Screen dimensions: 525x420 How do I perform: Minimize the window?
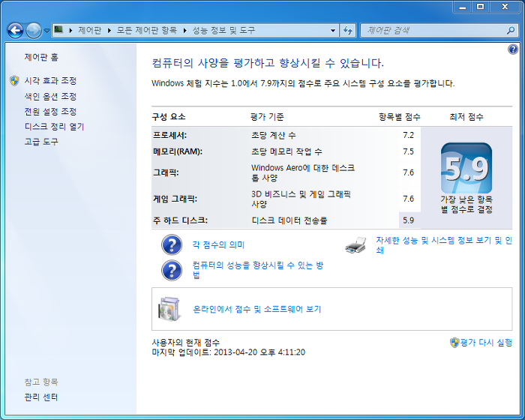[463, 7]
